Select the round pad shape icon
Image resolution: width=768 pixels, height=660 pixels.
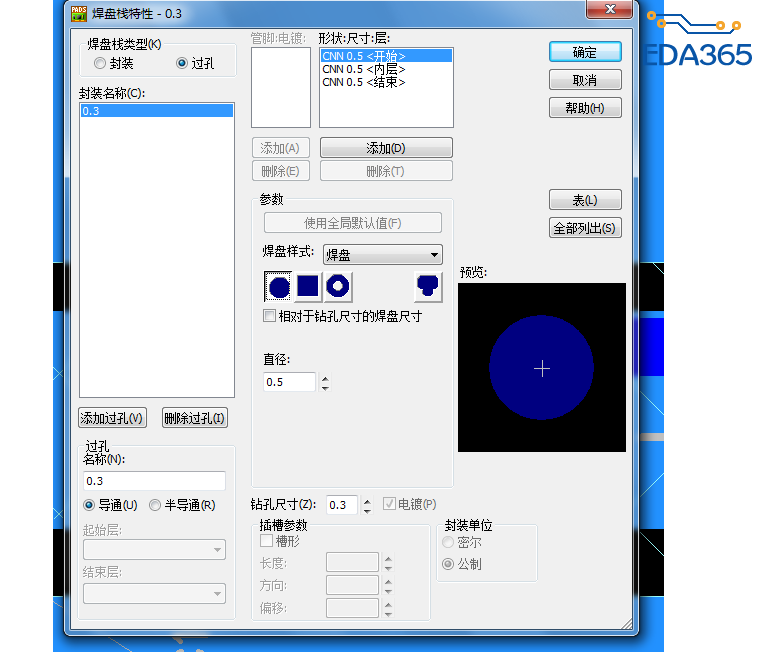(x=278, y=286)
